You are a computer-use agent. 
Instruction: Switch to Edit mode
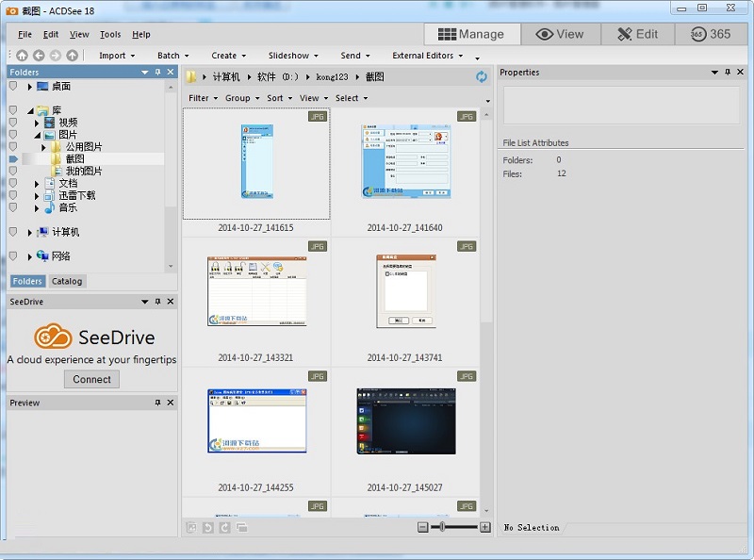(x=637, y=34)
